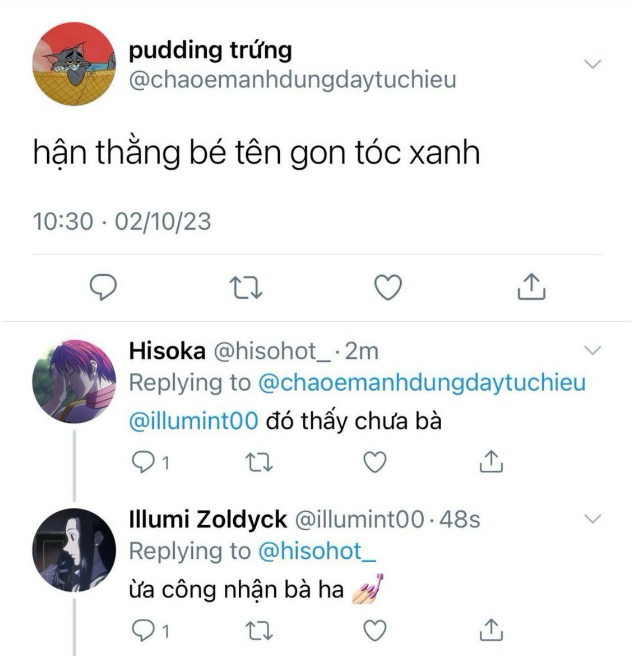Open Illumi Zoldyck's profile avatar

74,550
